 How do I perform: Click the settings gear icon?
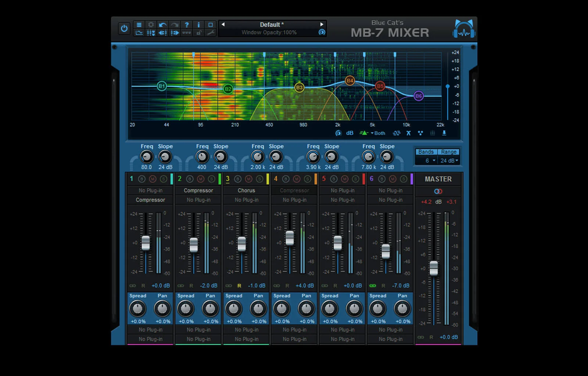tap(151, 25)
